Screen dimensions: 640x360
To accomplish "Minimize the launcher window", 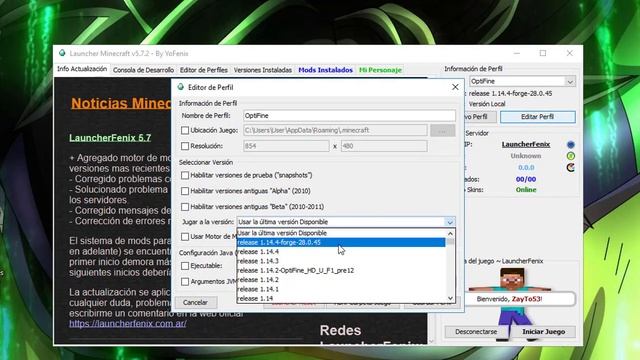I will coord(517,53).
